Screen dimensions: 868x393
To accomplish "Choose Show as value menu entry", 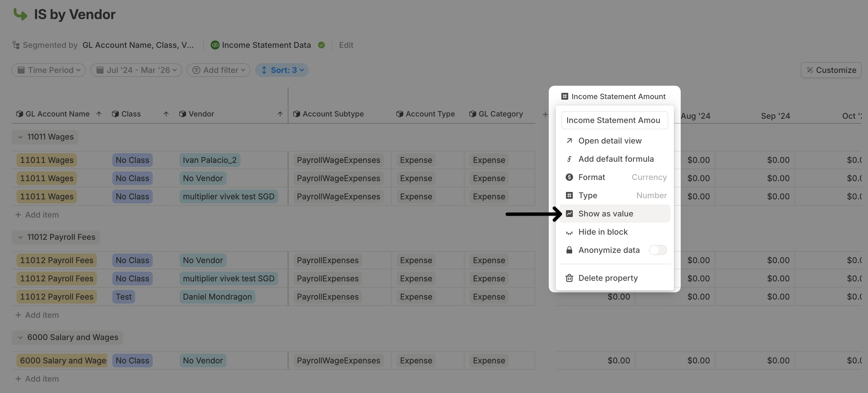I will [x=606, y=214].
